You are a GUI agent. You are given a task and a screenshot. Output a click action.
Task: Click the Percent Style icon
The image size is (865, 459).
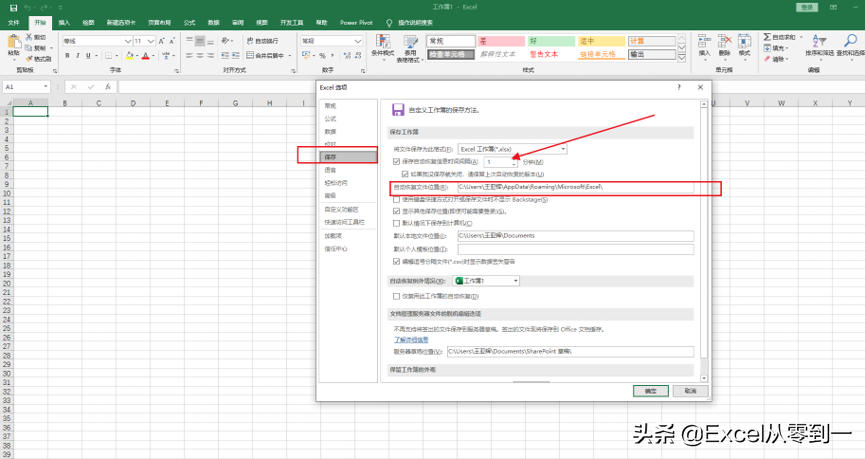(322, 56)
